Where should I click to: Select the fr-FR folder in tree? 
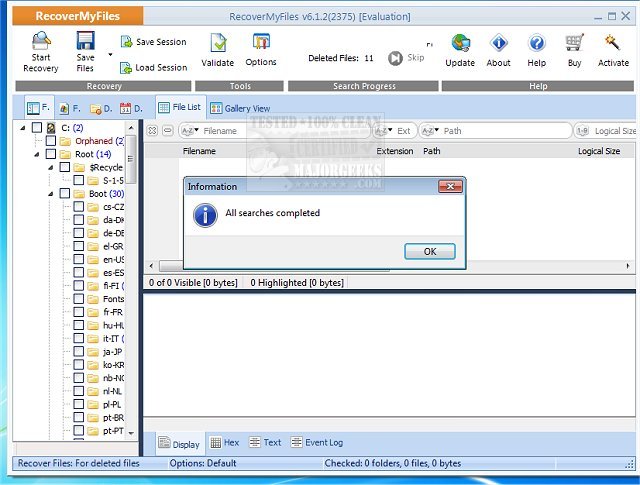coord(112,312)
